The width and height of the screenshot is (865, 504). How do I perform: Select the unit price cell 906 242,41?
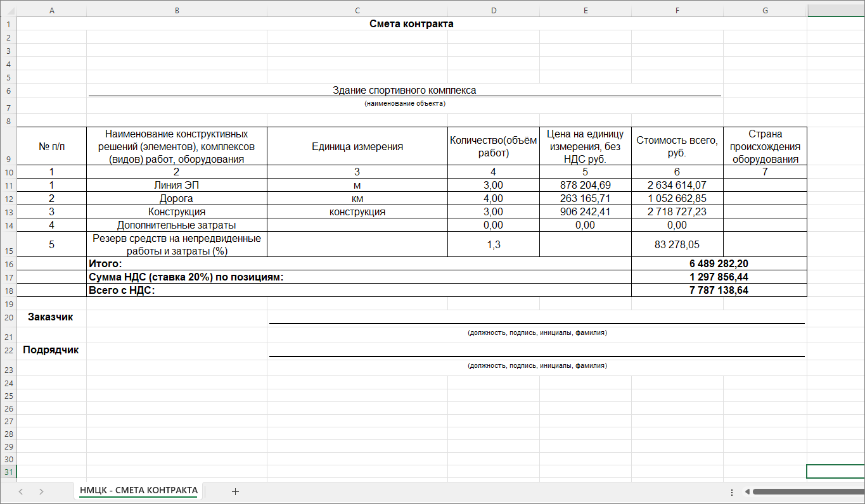[585, 211]
